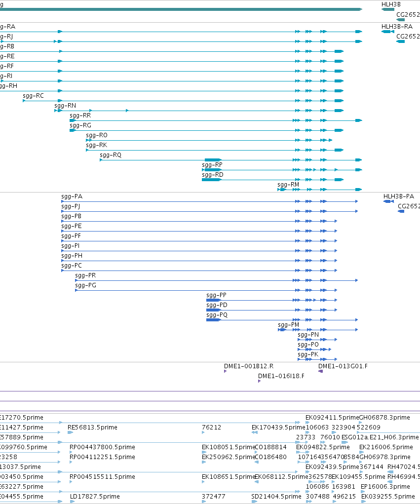The width and height of the screenshot is (420, 504).
Task: Select the sgg-RO transcript label
Action: click(x=97, y=135)
